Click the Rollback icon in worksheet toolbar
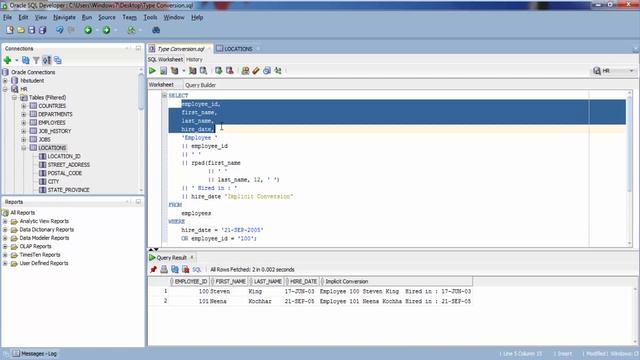This screenshot has height=360, width=640. click(230, 71)
